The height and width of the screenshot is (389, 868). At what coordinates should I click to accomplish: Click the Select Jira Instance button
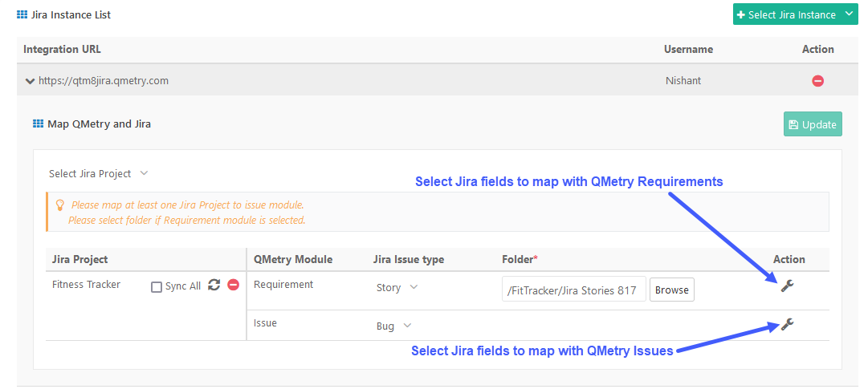point(784,14)
